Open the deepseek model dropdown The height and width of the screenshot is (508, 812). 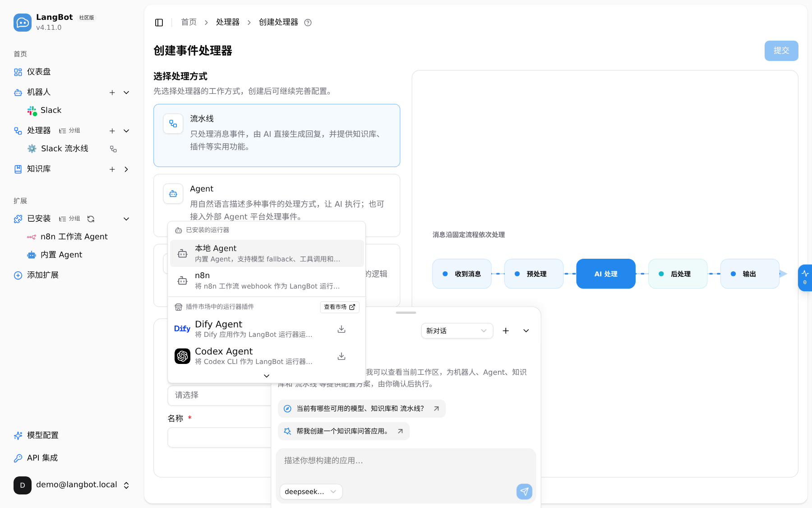click(x=311, y=492)
